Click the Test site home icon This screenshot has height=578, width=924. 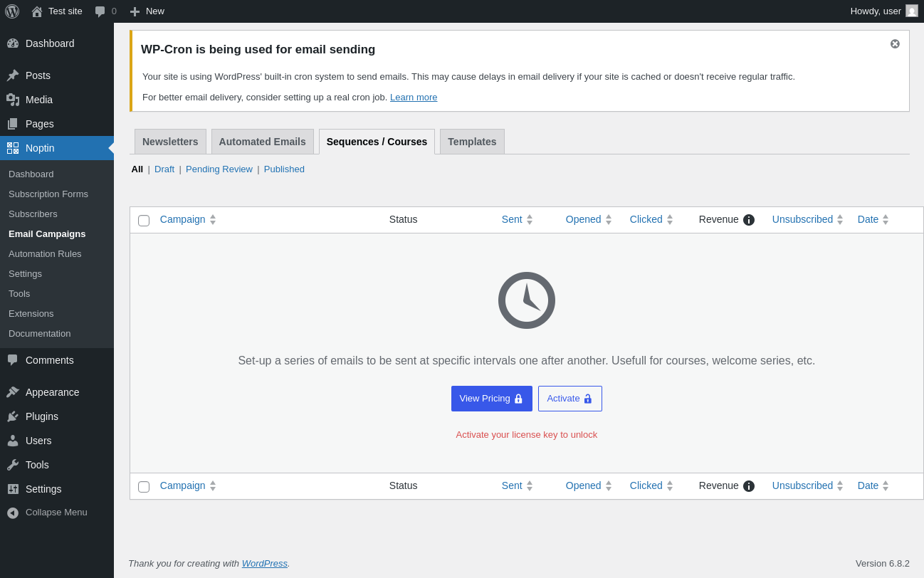pyautogui.click(x=37, y=11)
